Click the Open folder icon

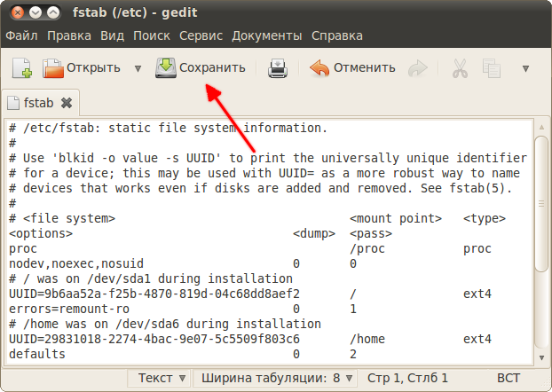tap(53, 68)
